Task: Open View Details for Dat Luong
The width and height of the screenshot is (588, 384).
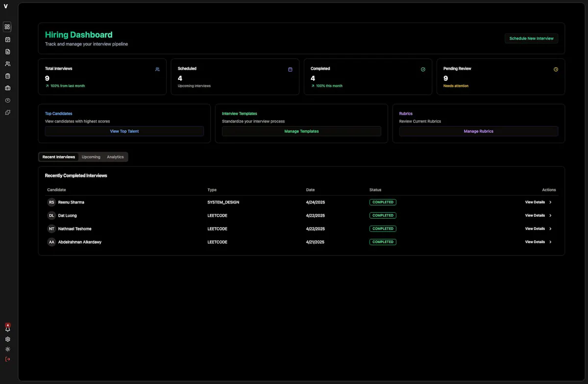Action: tap(535, 215)
